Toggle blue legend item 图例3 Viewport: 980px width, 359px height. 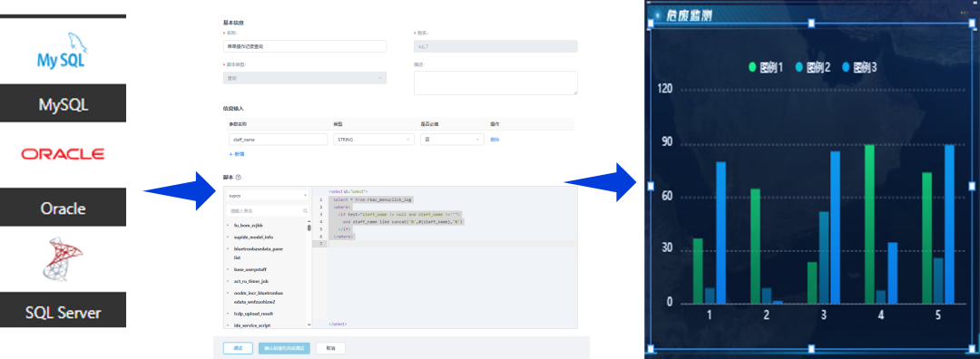tap(859, 67)
